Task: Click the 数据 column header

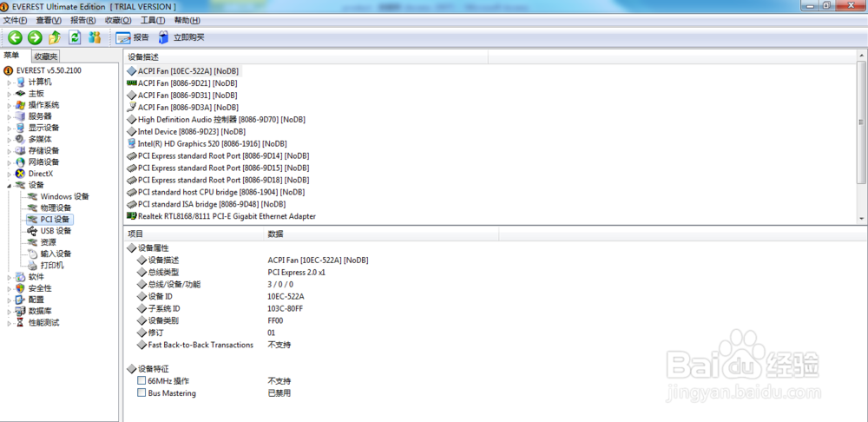Action: pyautogui.click(x=381, y=234)
